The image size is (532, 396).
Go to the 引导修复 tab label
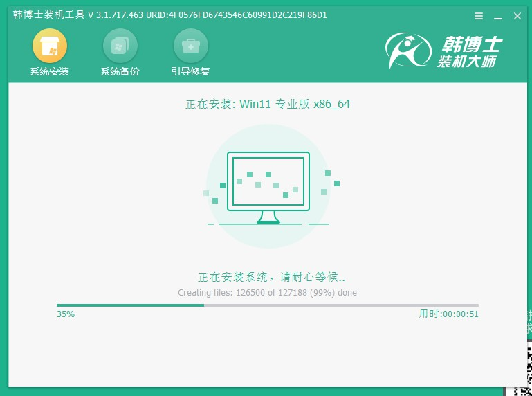[190, 71]
